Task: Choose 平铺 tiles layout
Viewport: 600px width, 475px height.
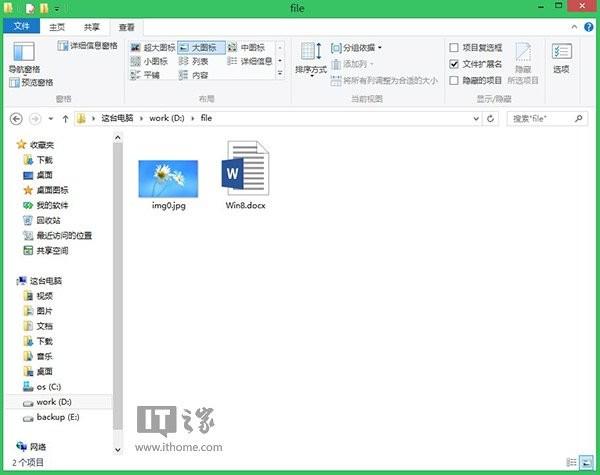Action: point(145,75)
